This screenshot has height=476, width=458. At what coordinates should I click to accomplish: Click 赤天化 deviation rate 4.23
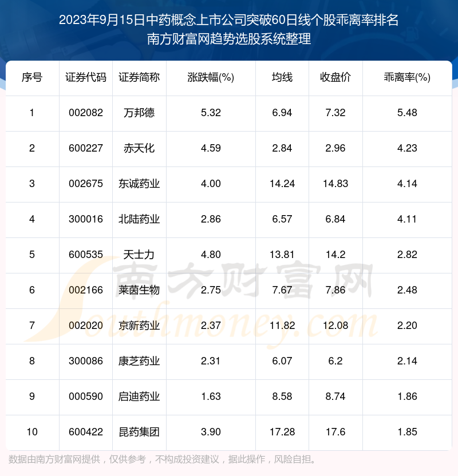[407, 148]
